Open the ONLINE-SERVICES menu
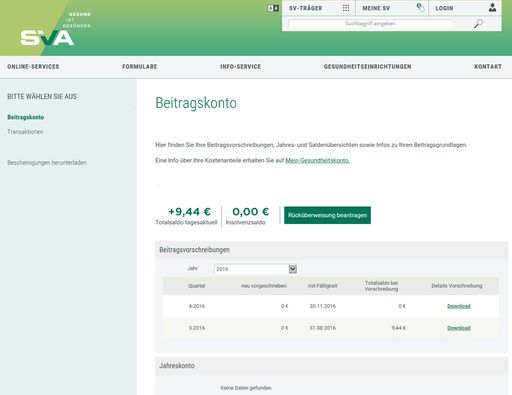Image resolution: width=512 pixels, height=395 pixels. [33, 67]
